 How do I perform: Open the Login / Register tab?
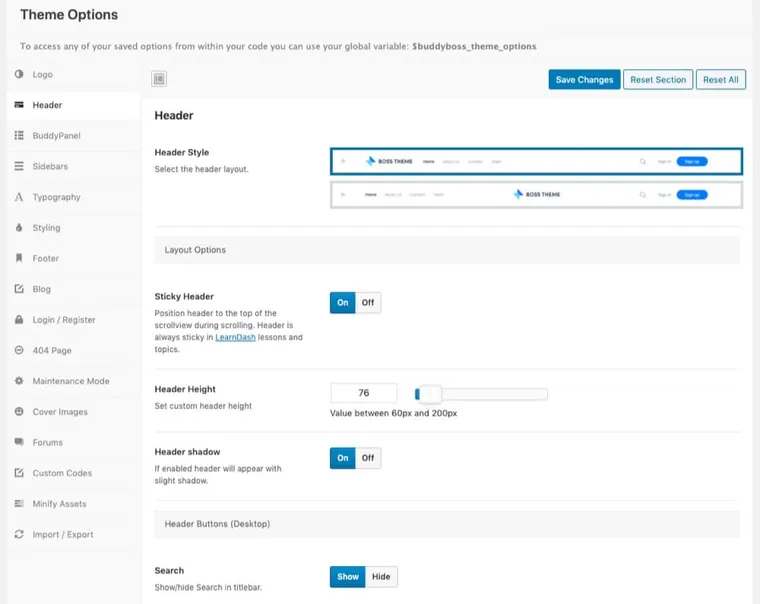click(74, 319)
